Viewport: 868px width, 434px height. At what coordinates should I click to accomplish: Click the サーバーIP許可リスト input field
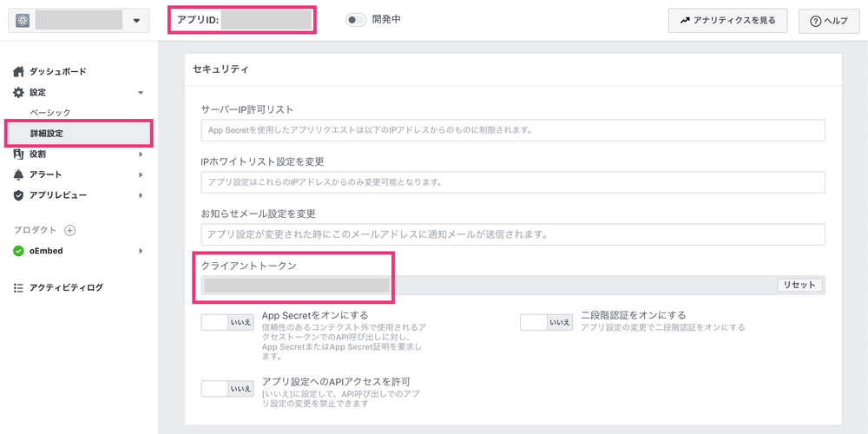(x=512, y=130)
